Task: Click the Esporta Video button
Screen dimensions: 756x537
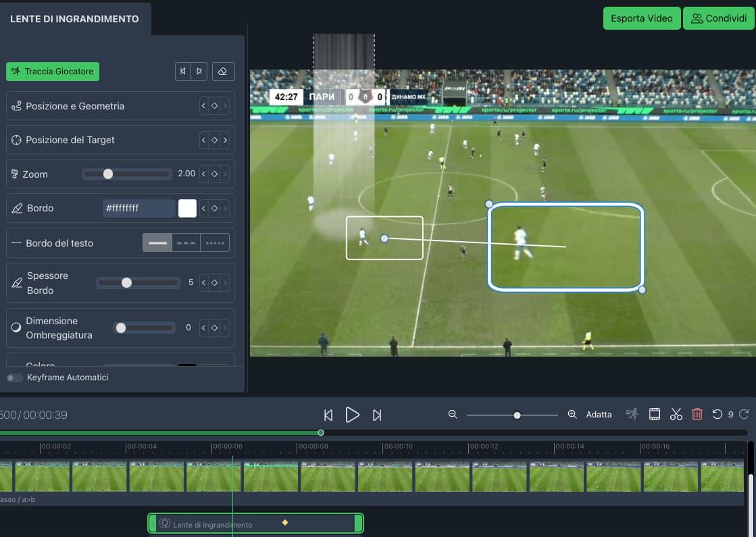Action: 641,18
